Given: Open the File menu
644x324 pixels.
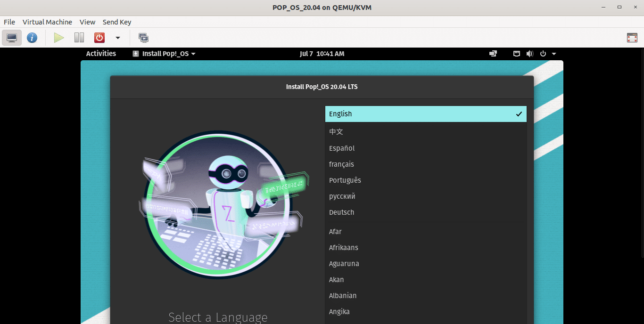Looking at the screenshot, I should click(9, 22).
